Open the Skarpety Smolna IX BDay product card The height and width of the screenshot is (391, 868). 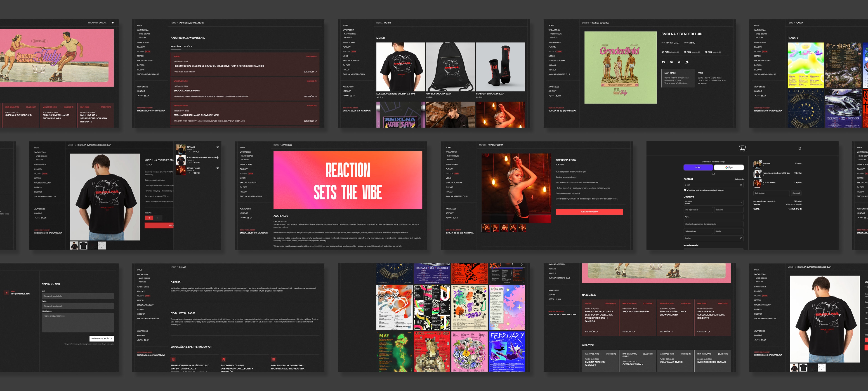500,71
